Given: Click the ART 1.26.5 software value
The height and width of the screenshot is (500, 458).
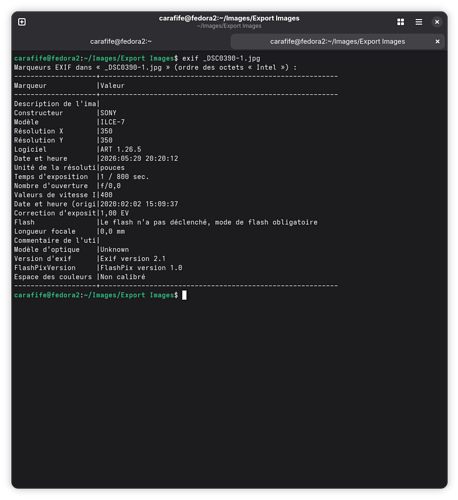Looking at the screenshot, I should point(121,149).
